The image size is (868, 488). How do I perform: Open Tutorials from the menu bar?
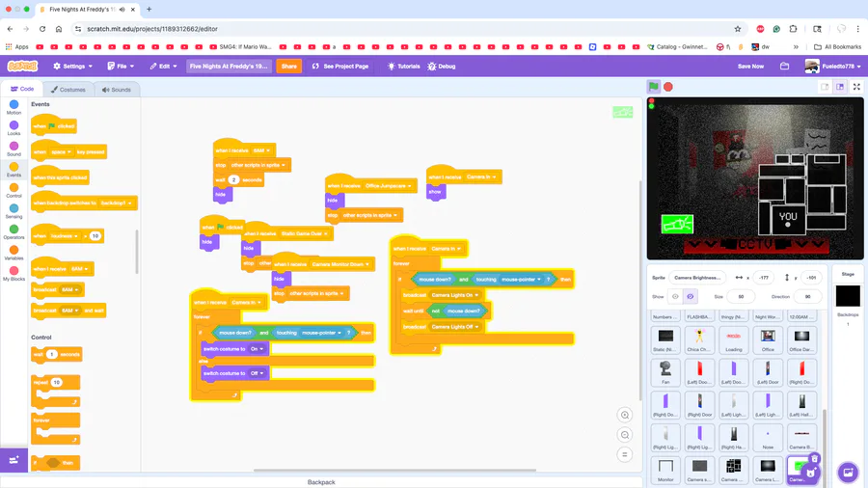tap(403, 66)
